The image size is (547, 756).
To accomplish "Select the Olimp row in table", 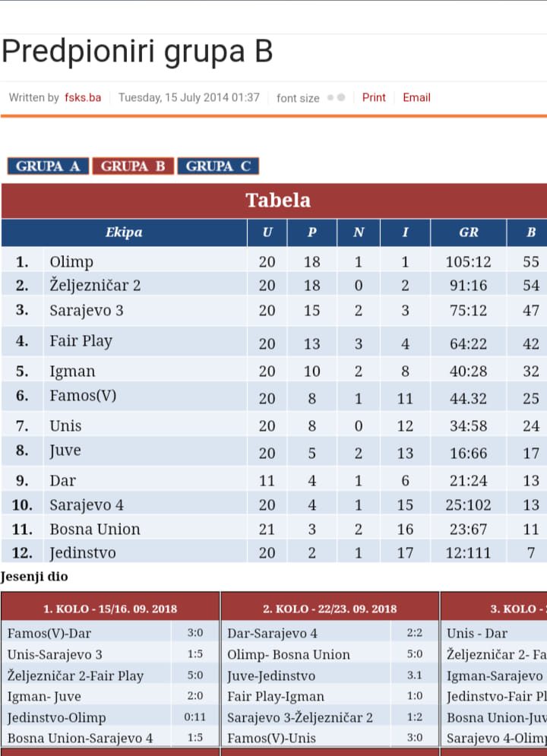I will pos(273,261).
